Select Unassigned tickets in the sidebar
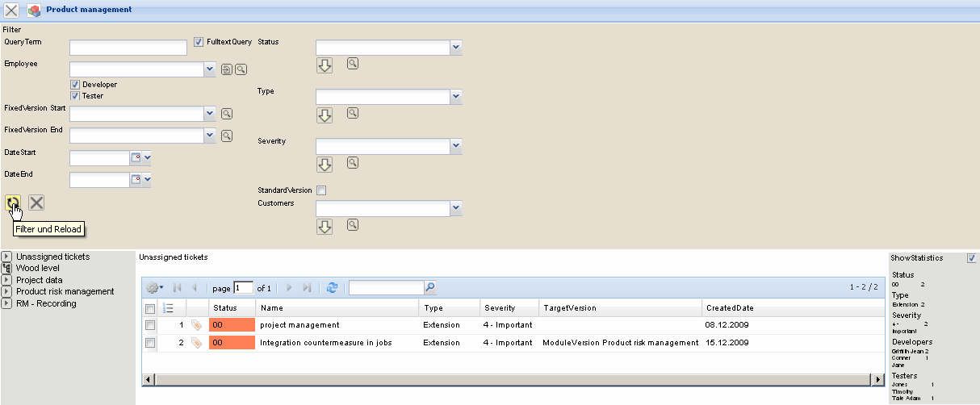The width and height of the screenshot is (980, 405). click(52, 257)
